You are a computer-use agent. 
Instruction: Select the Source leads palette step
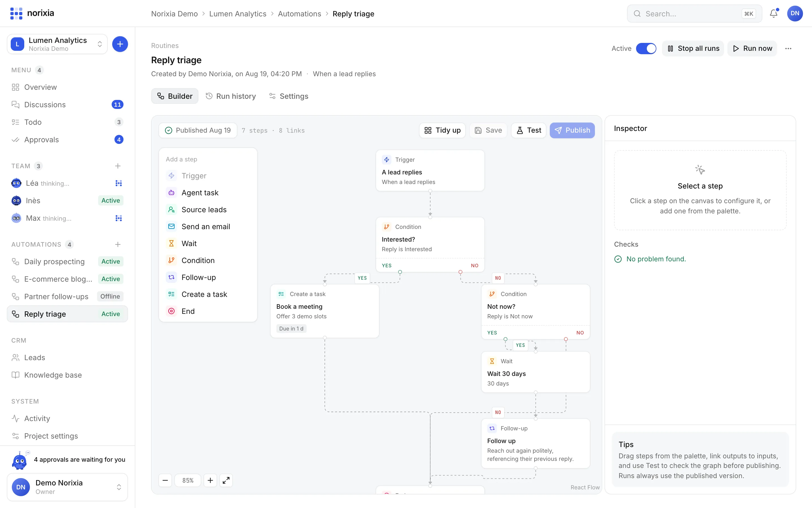(208, 209)
